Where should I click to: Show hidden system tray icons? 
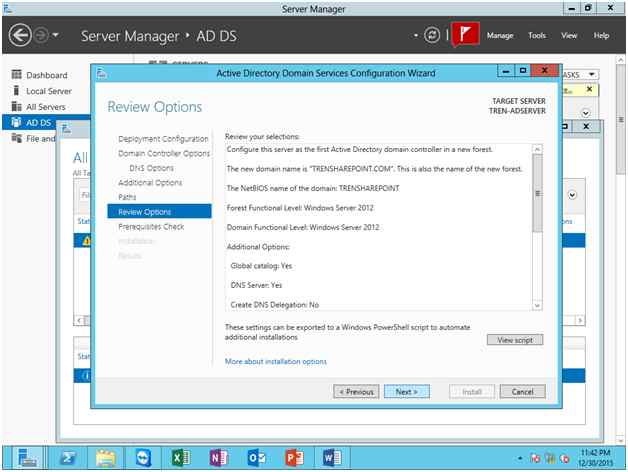tap(520, 458)
